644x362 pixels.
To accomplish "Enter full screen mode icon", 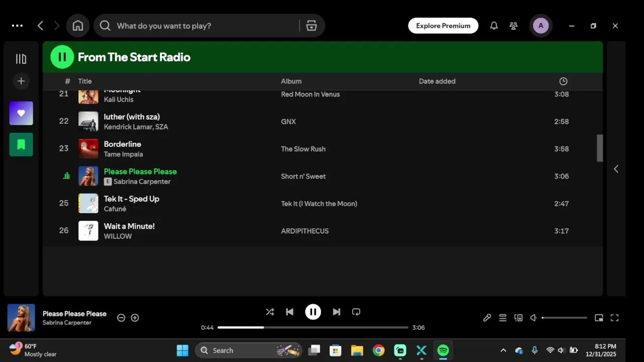I will [x=614, y=318].
